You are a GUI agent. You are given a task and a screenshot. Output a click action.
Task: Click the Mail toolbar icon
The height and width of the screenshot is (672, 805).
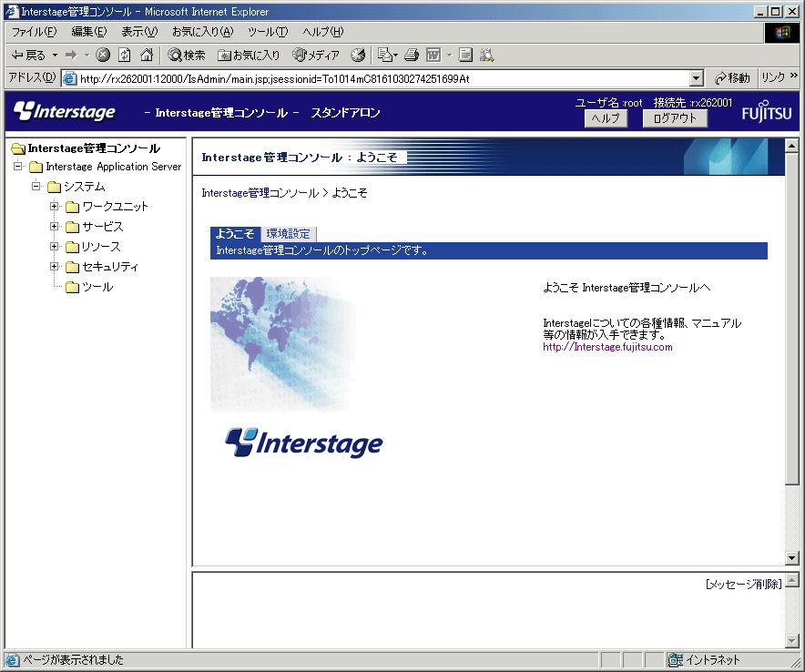pyautogui.click(x=387, y=55)
